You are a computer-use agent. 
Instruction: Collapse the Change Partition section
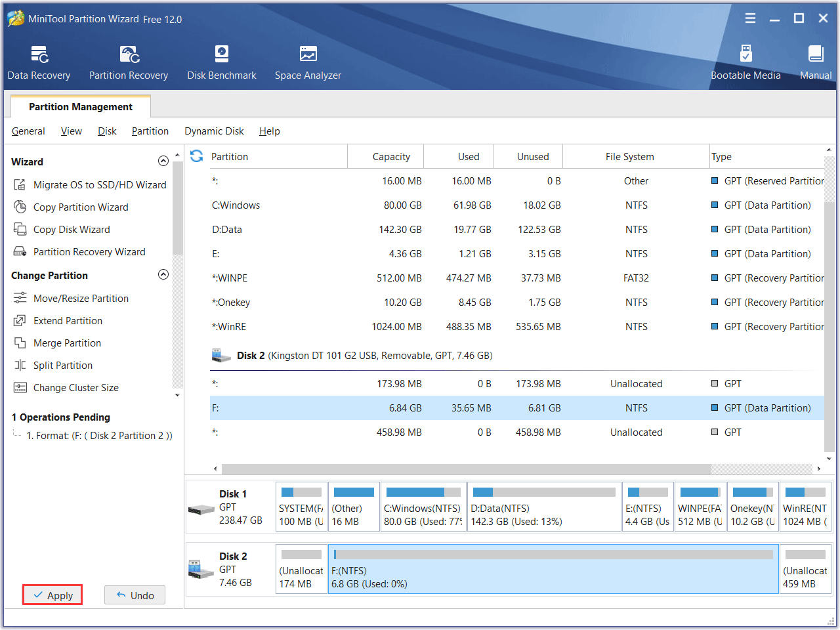[x=163, y=275]
